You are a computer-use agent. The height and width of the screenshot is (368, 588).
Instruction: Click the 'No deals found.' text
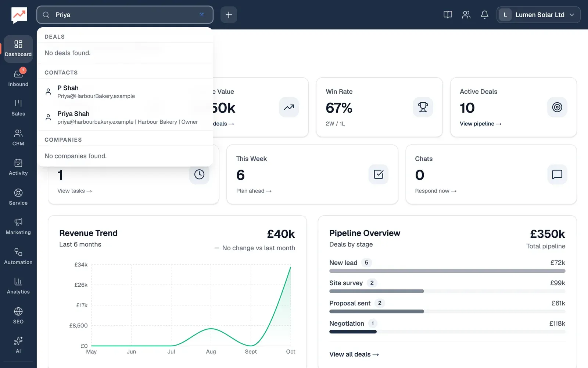68,53
